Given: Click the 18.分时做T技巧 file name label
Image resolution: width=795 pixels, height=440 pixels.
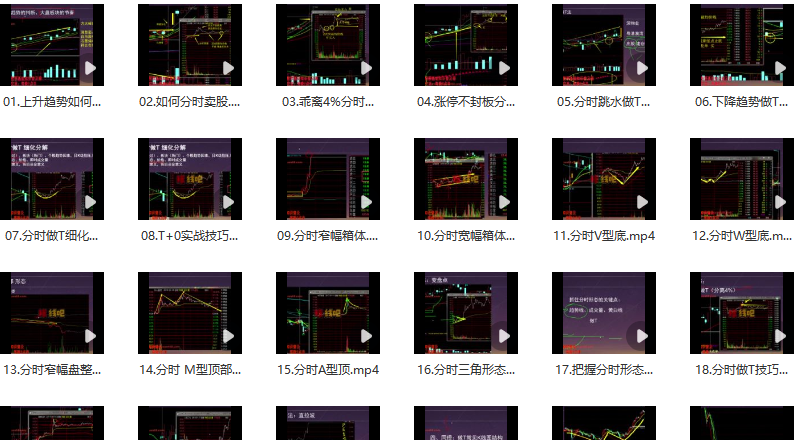Looking at the screenshot, I should 742,370.
